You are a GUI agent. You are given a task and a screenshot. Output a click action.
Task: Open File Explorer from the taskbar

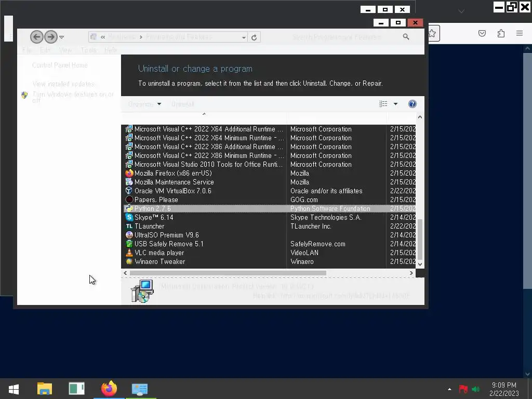(x=45, y=389)
